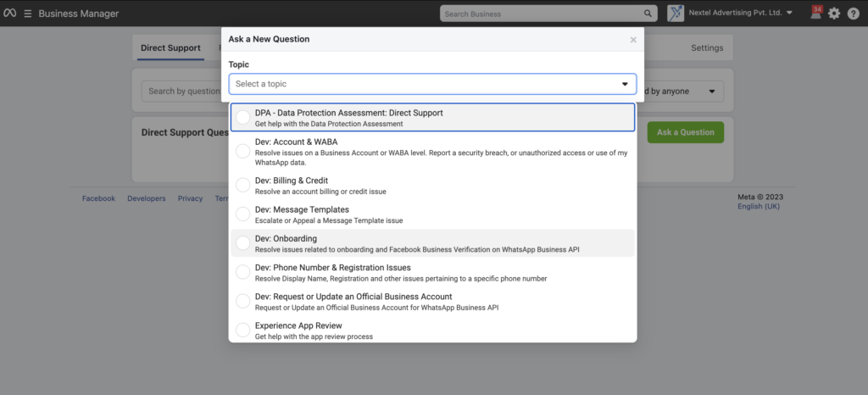
Task: Select Dev: Request or Update Official Business Account
Action: (243, 301)
